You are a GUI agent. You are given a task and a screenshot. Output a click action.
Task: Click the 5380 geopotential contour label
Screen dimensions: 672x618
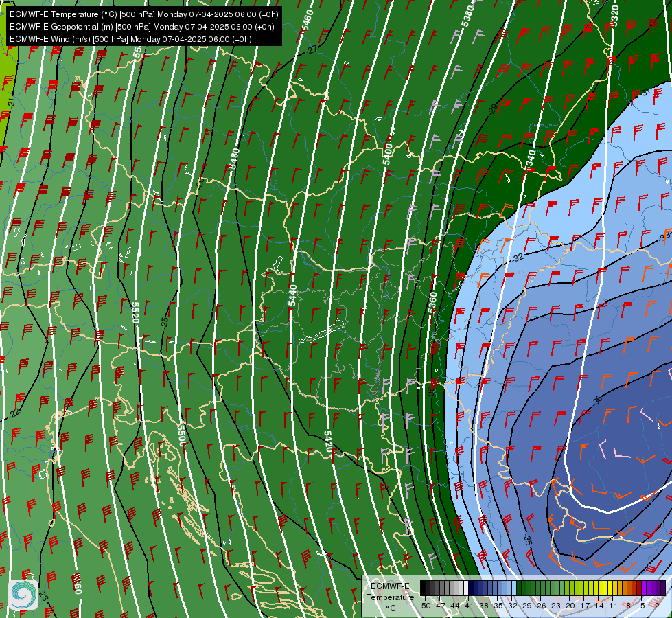tap(467, 15)
